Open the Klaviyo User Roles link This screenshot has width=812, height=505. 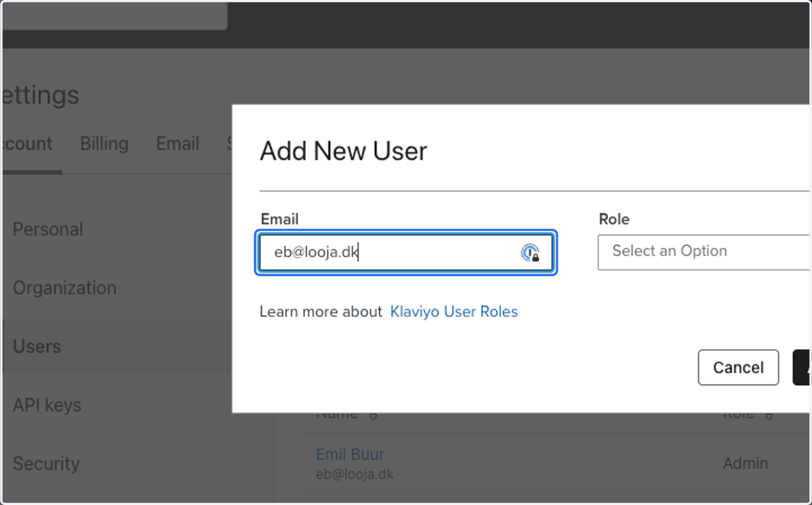454,311
